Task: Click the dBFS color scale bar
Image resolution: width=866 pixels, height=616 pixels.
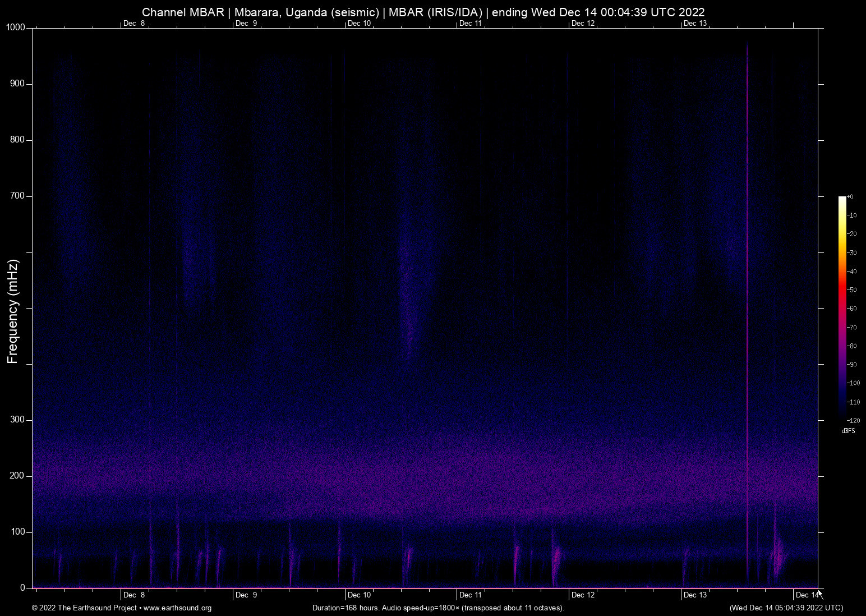Action: point(841,309)
